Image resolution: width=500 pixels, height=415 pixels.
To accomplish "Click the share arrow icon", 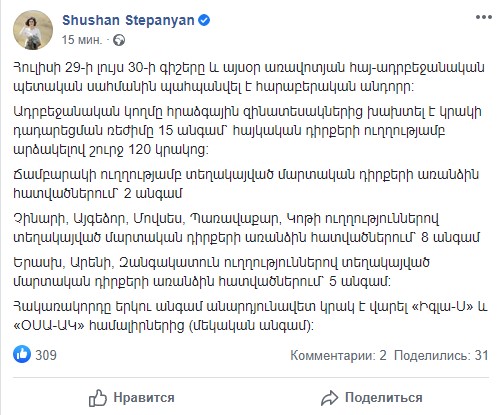I will coord(330,398).
